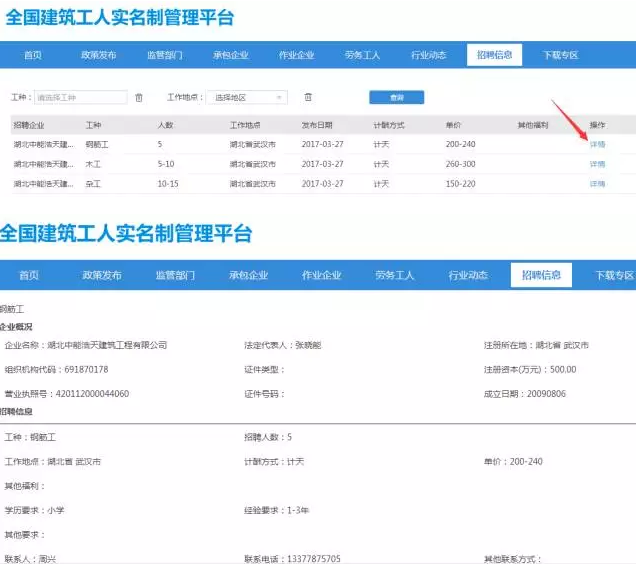The width and height of the screenshot is (640, 566).
Task: Click the 工种 search input field
Action: pos(81,97)
